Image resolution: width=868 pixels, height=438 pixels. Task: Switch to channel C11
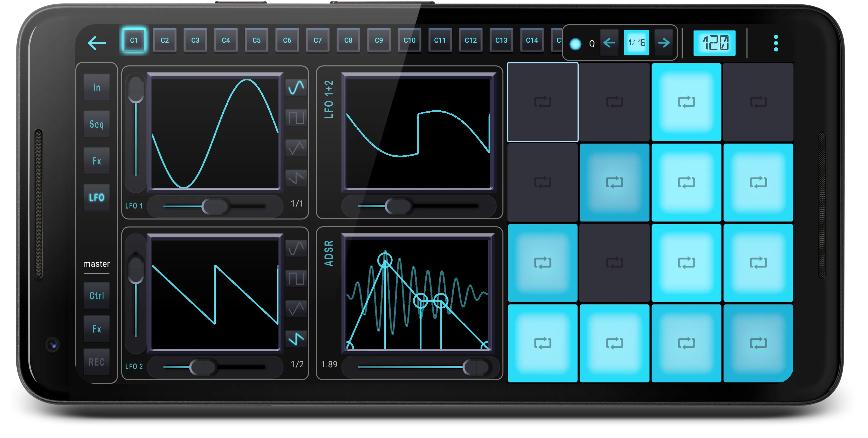[440, 40]
